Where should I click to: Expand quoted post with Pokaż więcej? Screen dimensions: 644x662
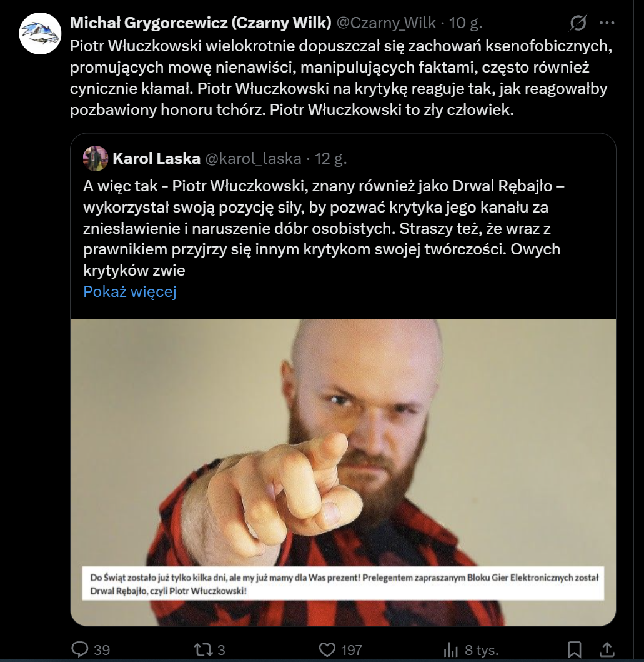[129, 291]
